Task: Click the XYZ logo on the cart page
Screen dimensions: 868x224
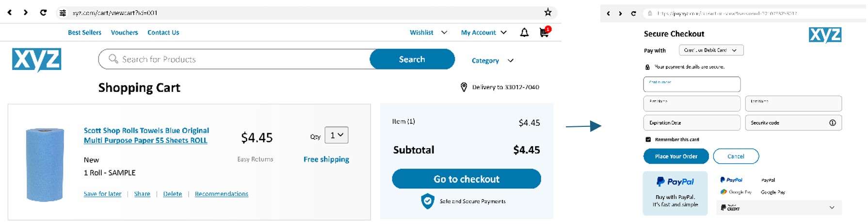Action: (x=37, y=60)
